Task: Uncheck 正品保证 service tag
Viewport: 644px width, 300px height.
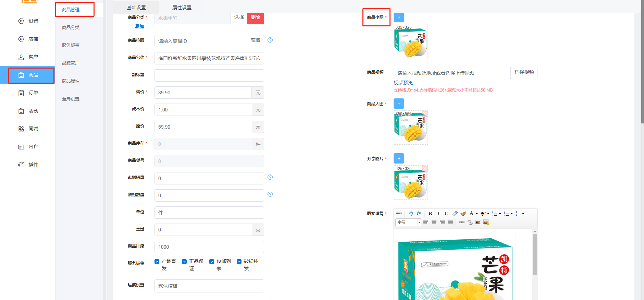Action: (184, 262)
